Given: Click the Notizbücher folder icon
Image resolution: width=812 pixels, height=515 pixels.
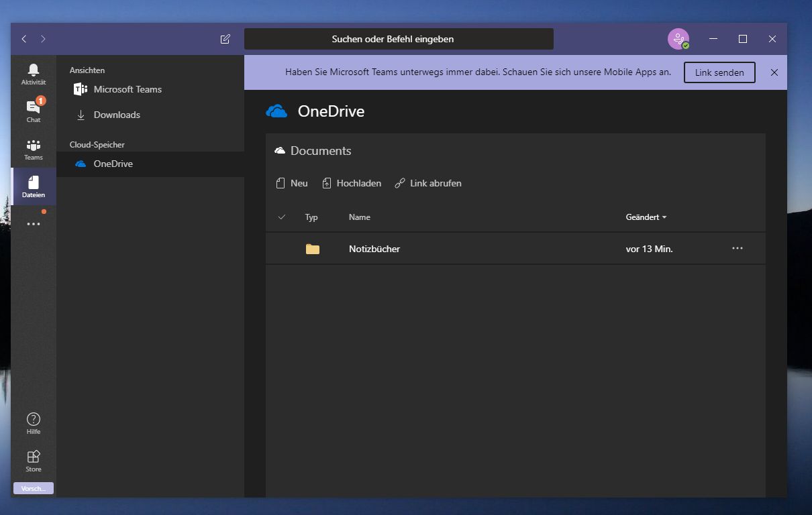Looking at the screenshot, I should [x=313, y=249].
